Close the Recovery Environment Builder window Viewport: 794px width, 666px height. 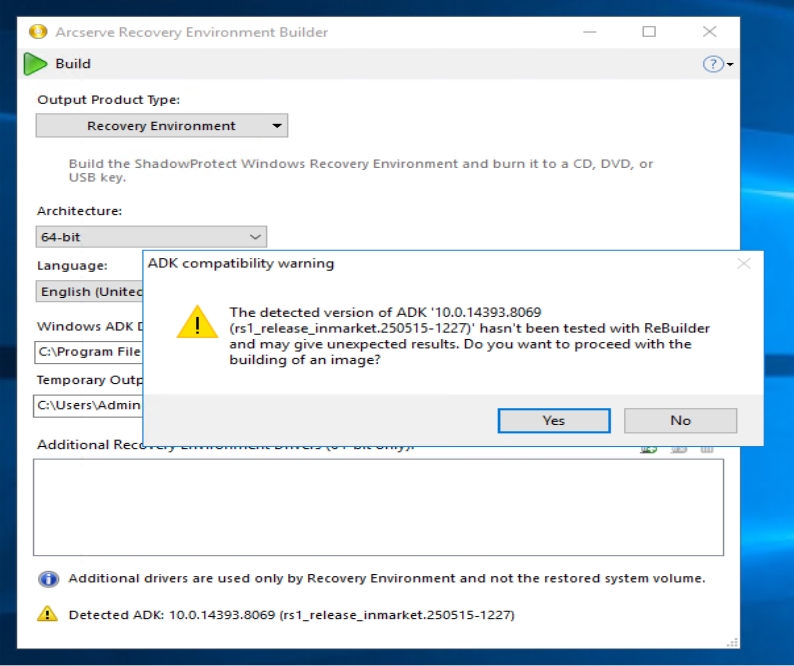709,31
